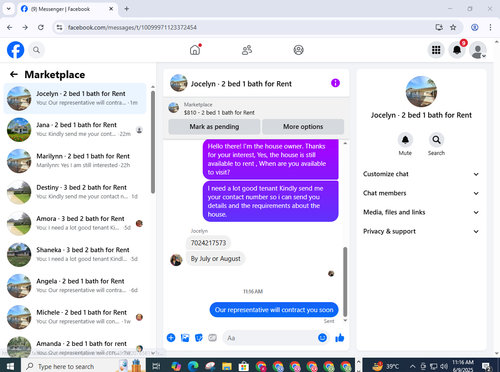Open Jana 2 bed 1 bath conversation
The width and height of the screenshot is (500, 372).
tap(75, 130)
